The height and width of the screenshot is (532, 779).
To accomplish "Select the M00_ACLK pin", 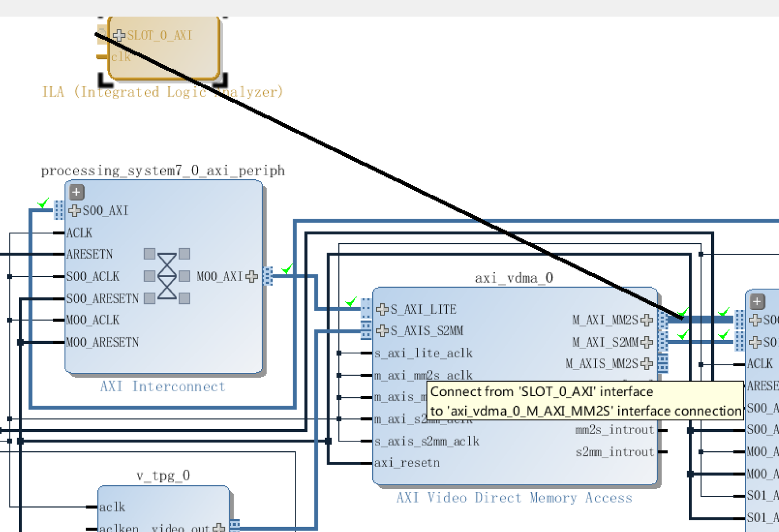I will click(x=93, y=320).
